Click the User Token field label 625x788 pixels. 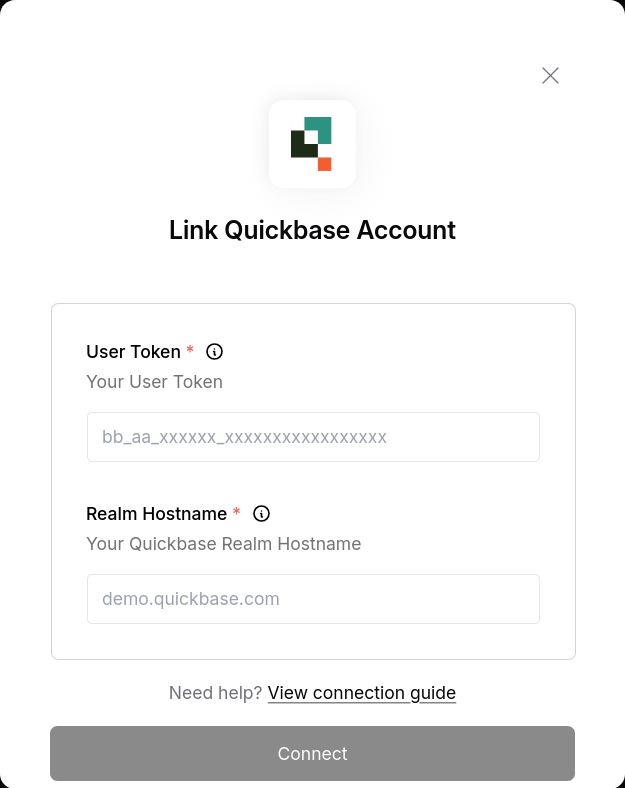pos(133,352)
